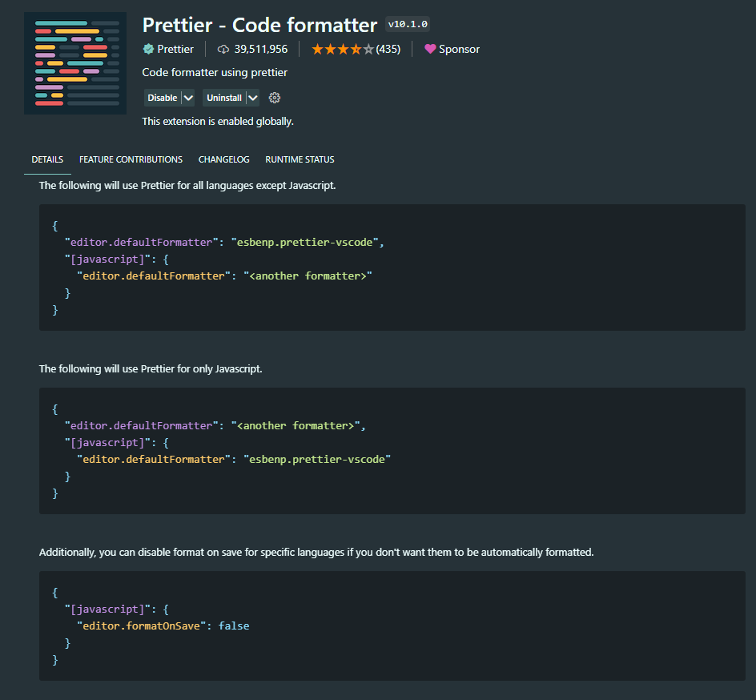
Task: Click the Sponsor heart icon
Action: pyautogui.click(x=430, y=49)
